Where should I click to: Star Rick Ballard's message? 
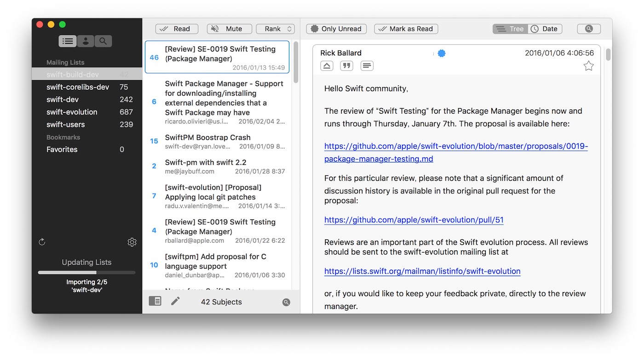pos(588,66)
